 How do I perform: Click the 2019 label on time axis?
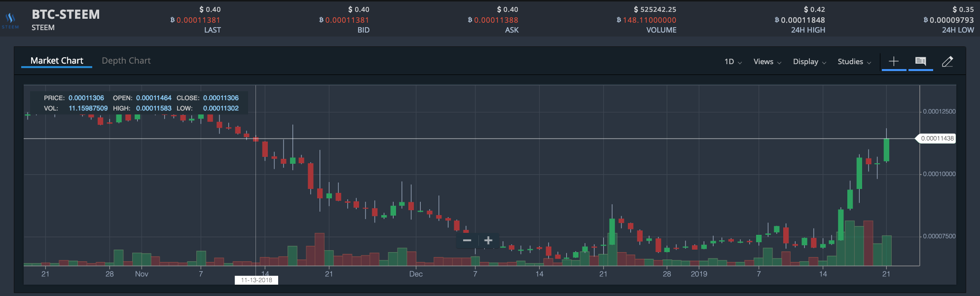pos(699,274)
